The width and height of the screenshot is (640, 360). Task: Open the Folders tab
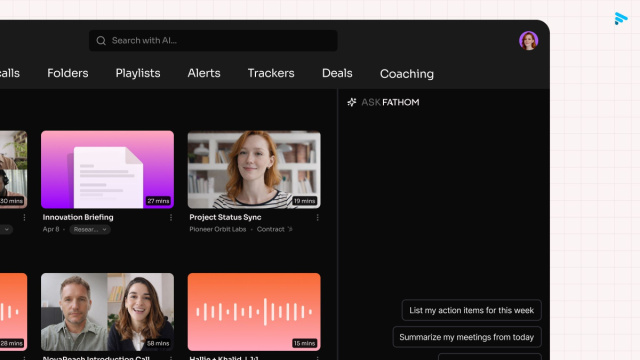coord(68,73)
